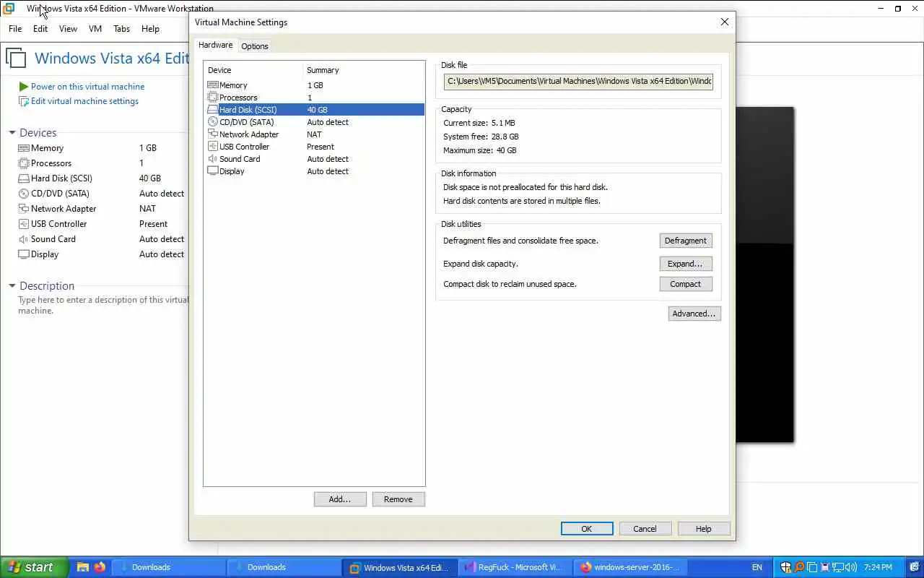Image resolution: width=924 pixels, height=578 pixels.
Task: Cancel the Virtual Machine Settings dialog
Action: 645,529
